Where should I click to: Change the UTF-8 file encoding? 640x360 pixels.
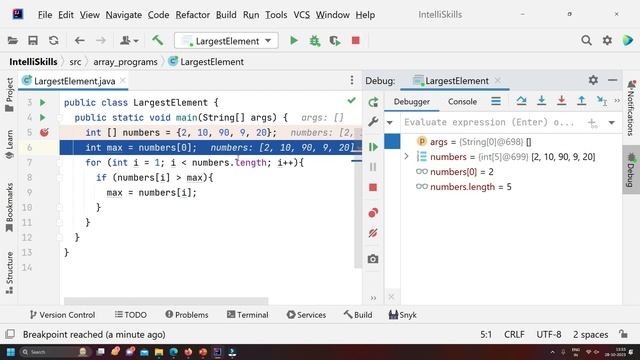click(549, 334)
